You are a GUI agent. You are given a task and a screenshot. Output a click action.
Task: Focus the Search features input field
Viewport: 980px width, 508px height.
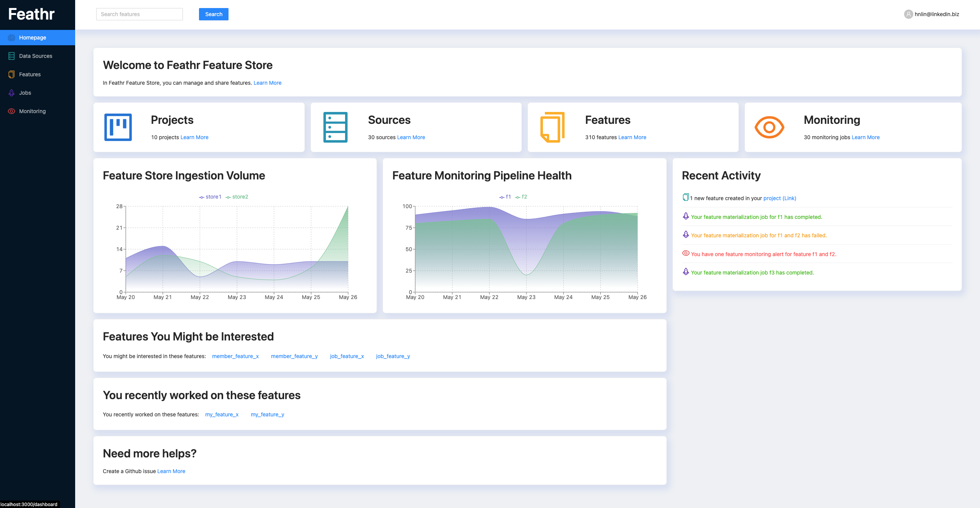coord(140,14)
